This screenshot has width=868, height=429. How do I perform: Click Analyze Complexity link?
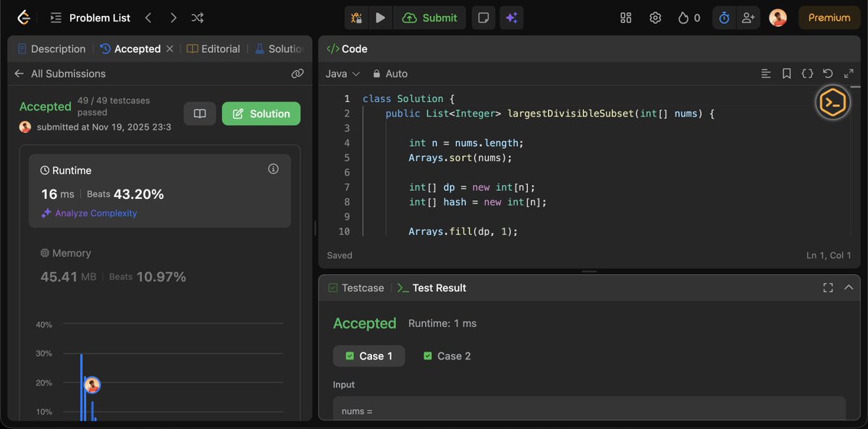[88, 213]
